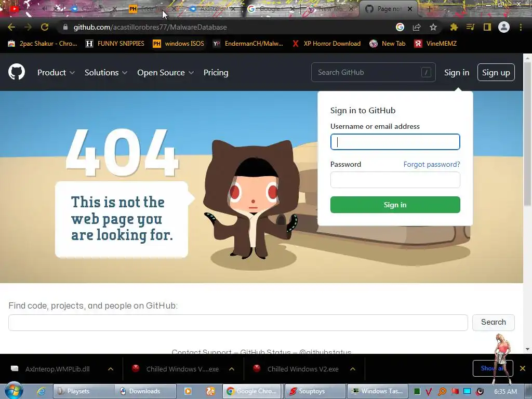
Task: Click the orange magnifier tray icon
Action: point(442,392)
